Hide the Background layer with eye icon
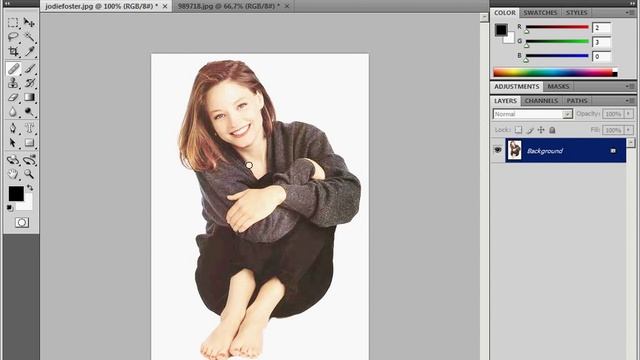The image size is (640, 360). click(x=498, y=150)
